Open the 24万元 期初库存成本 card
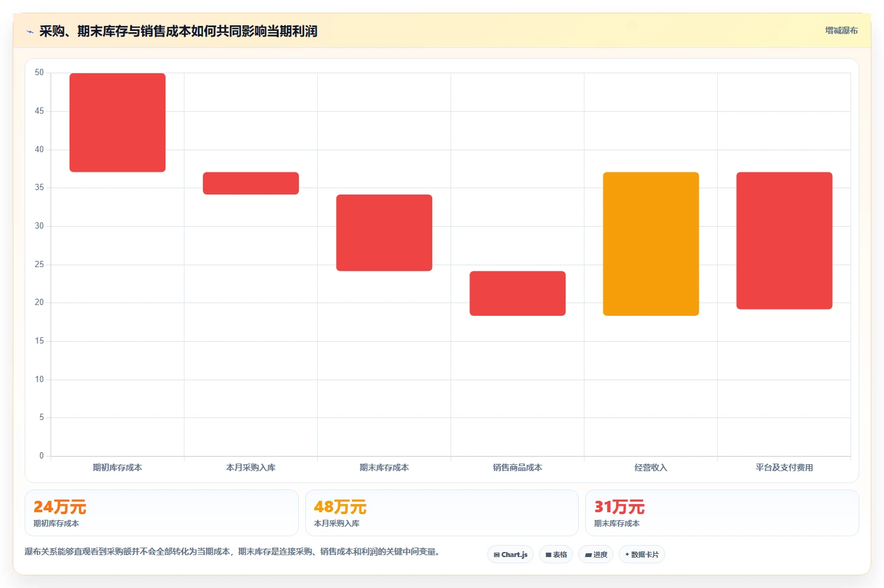The image size is (884, 588). 162,513
